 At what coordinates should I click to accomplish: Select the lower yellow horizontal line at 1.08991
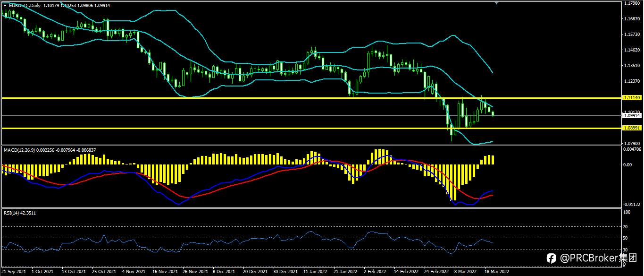pyautogui.click(x=311, y=128)
